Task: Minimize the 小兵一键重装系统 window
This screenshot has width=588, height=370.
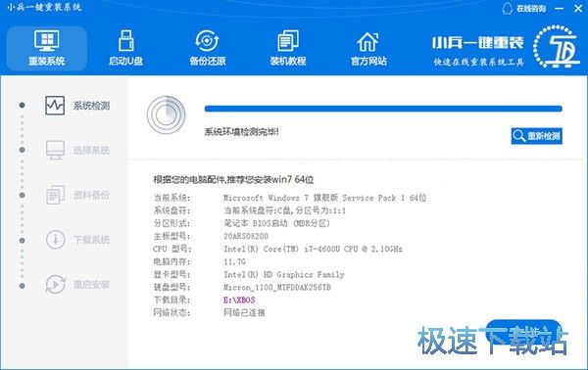Action: 560,8
